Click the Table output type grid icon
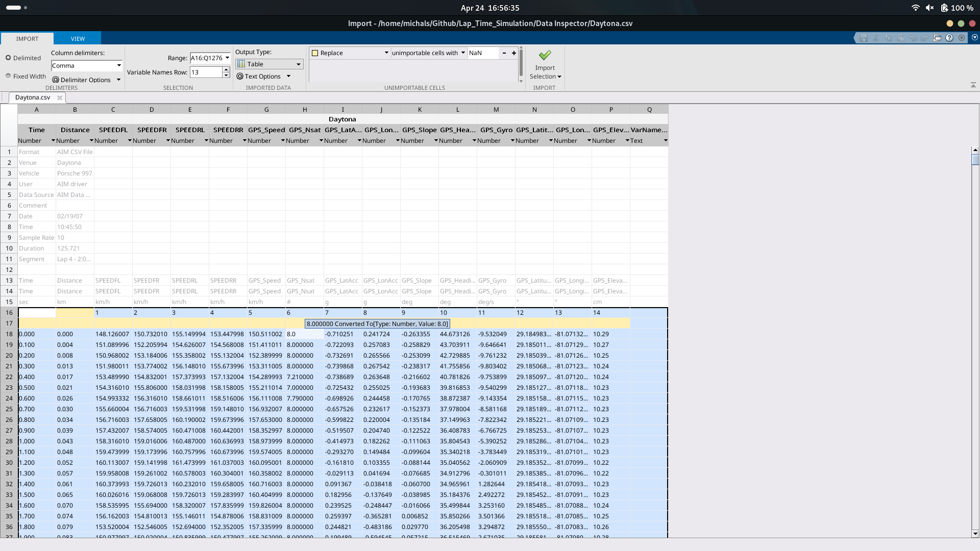The image size is (980, 551). (241, 64)
